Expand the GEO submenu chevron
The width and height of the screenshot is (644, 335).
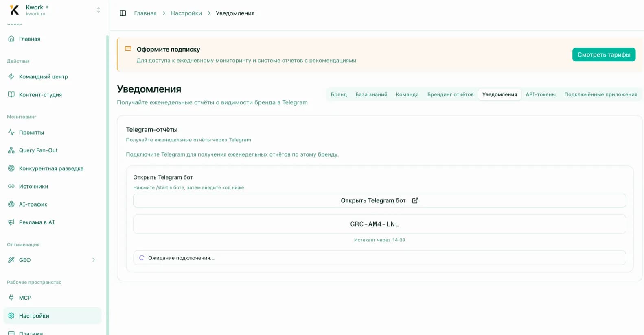pyautogui.click(x=94, y=260)
